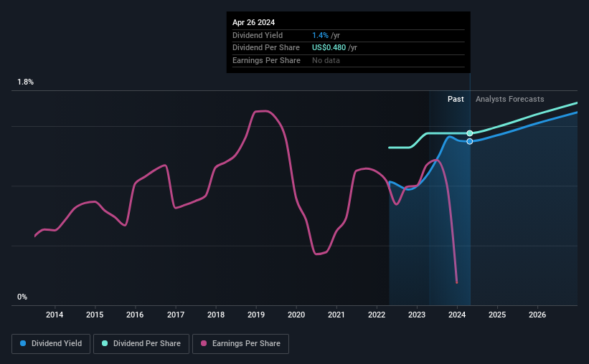Click the blue Dividend Yield legend dot

(x=23, y=343)
